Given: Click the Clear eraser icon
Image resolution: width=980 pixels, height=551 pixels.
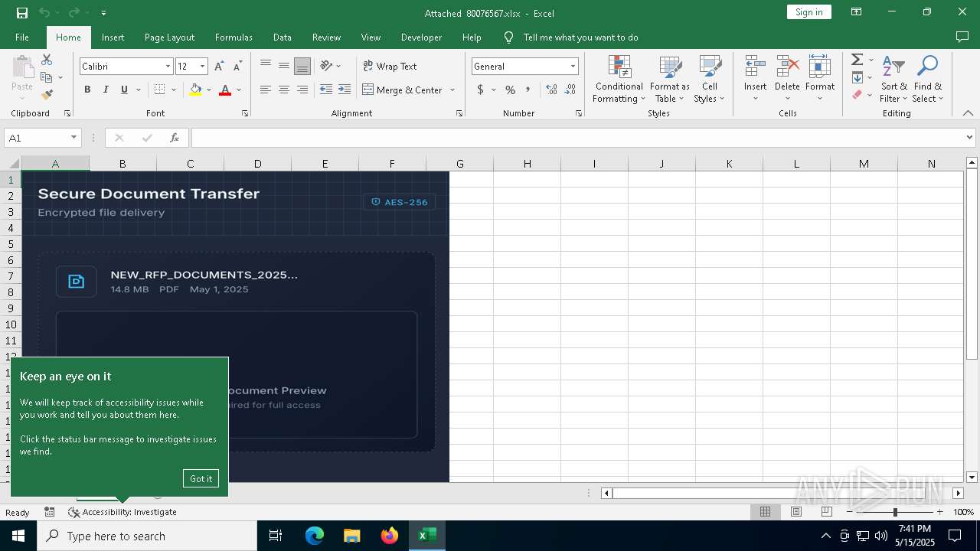Looking at the screenshot, I should 857,95.
